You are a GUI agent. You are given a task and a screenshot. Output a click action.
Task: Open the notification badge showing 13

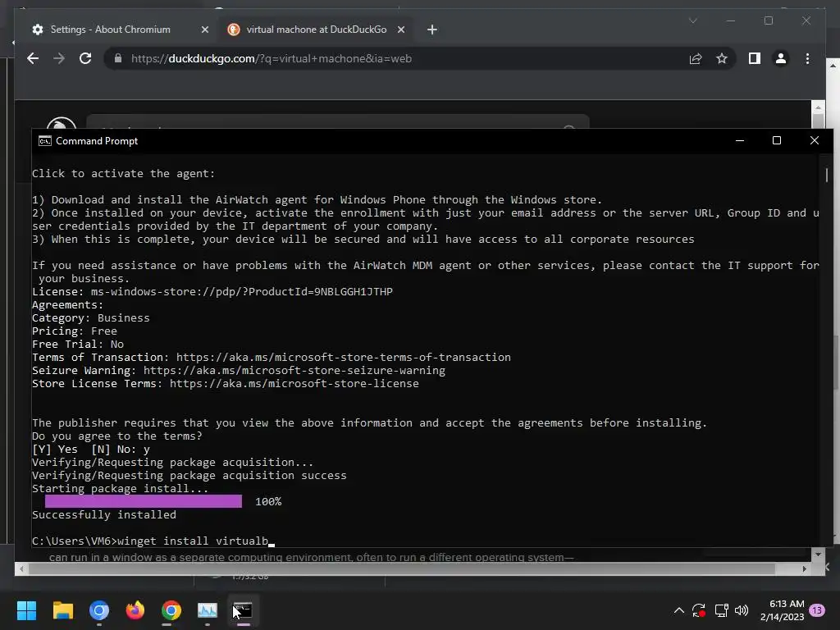817,610
